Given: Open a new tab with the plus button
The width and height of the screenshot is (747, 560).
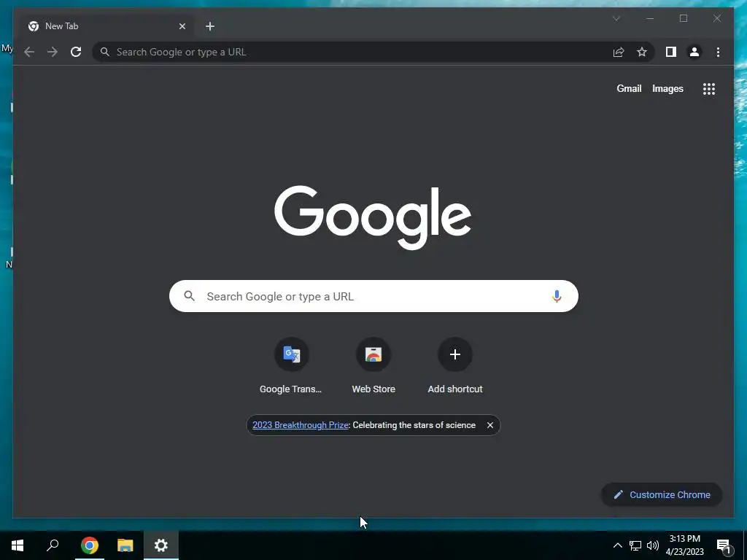Looking at the screenshot, I should click(210, 26).
